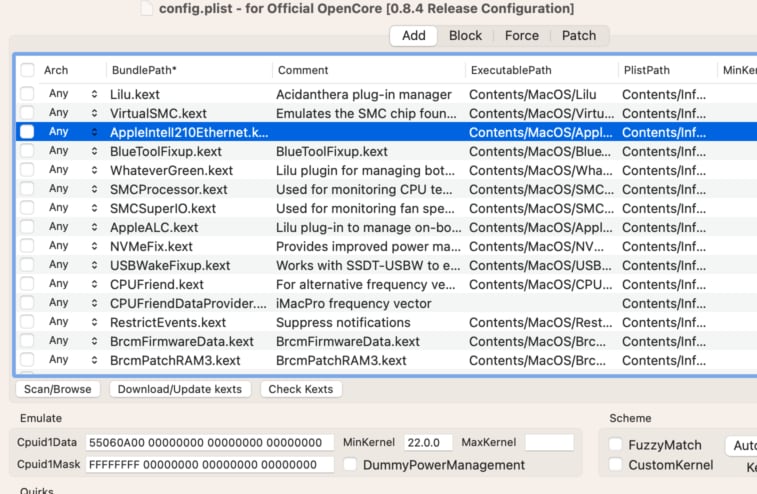Select the SMCSuperIO.kext bundle path
757x494 pixels.
163,208
